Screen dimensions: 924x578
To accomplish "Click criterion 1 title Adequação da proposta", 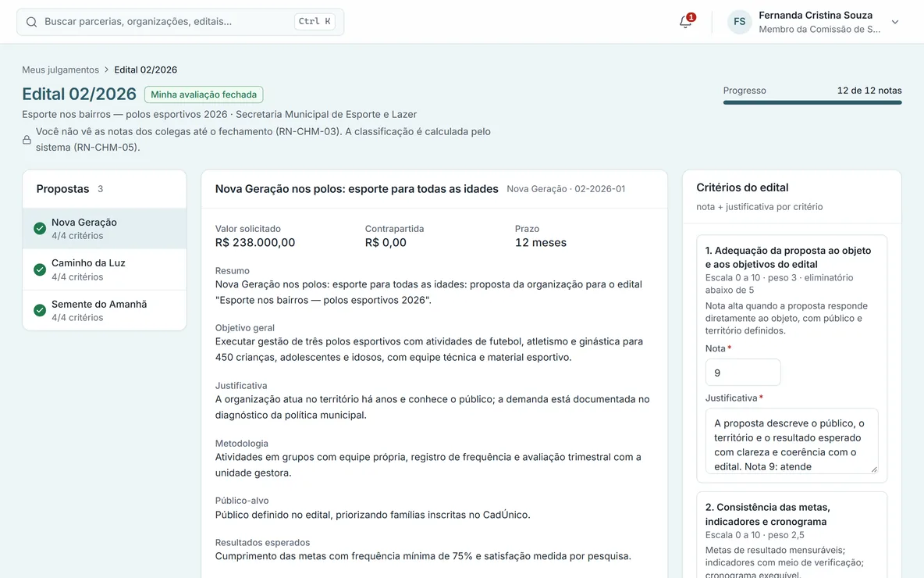I will [788, 257].
